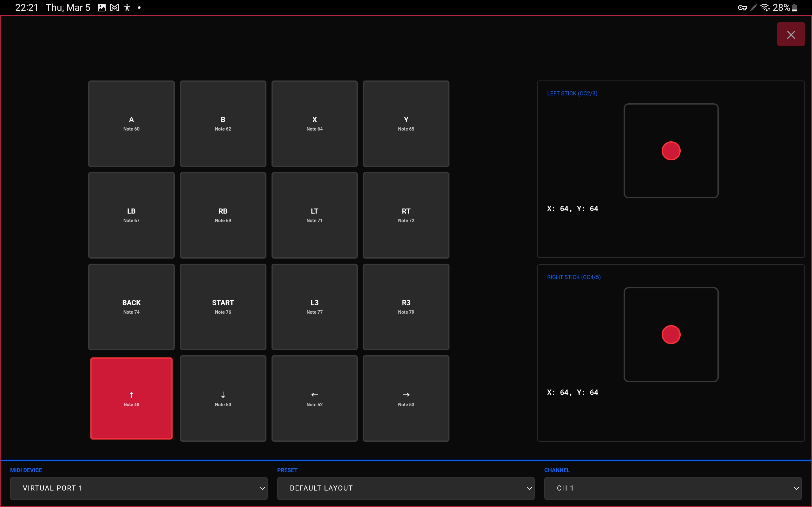Hit the RT pad Note 72
This screenshot has height=507, width=812.
click(406, 215)
